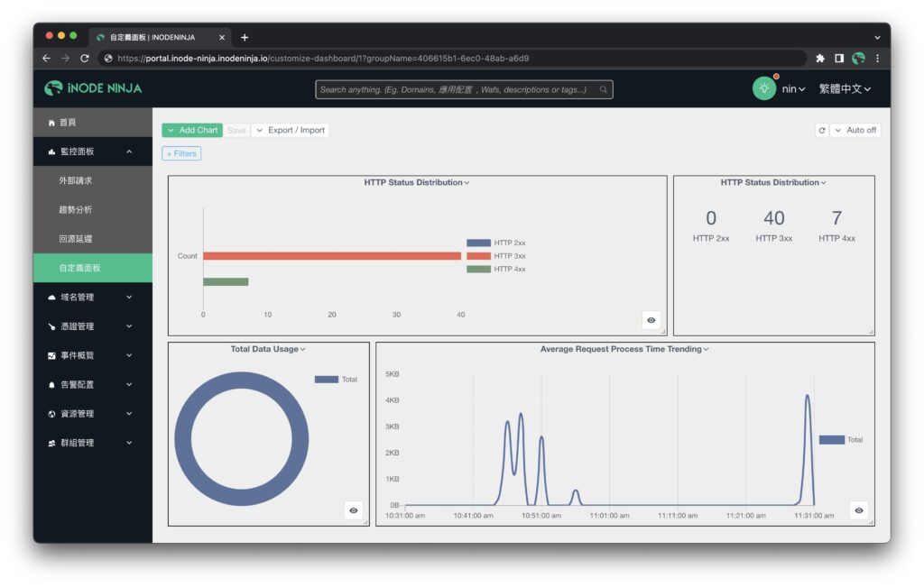Open the bar chart HTTP Status Distribution title dropdown

[x=417, y=182]
